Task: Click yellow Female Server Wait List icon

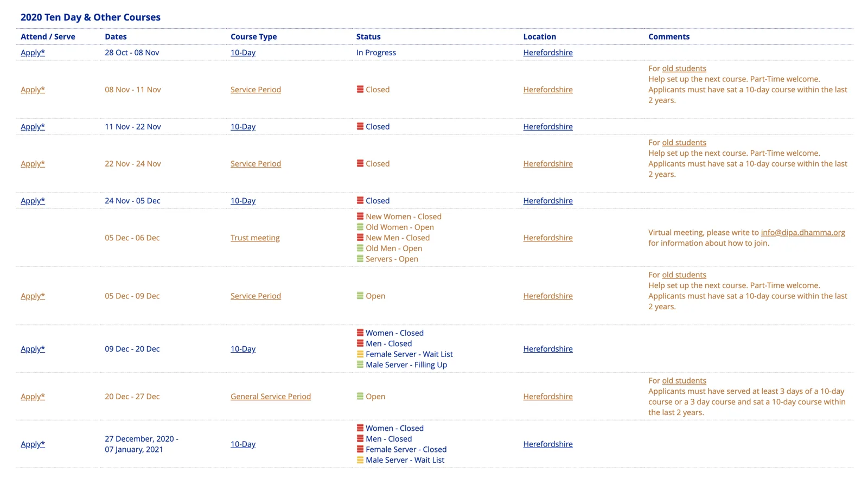Action: click(360, 354)
